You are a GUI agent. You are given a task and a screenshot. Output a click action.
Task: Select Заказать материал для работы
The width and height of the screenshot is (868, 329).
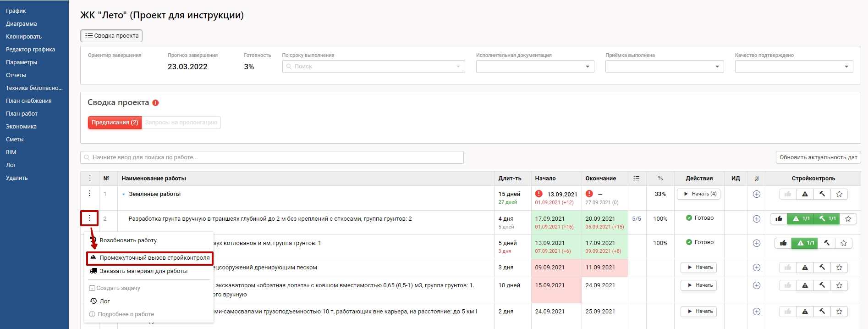(x=143, y=271)
